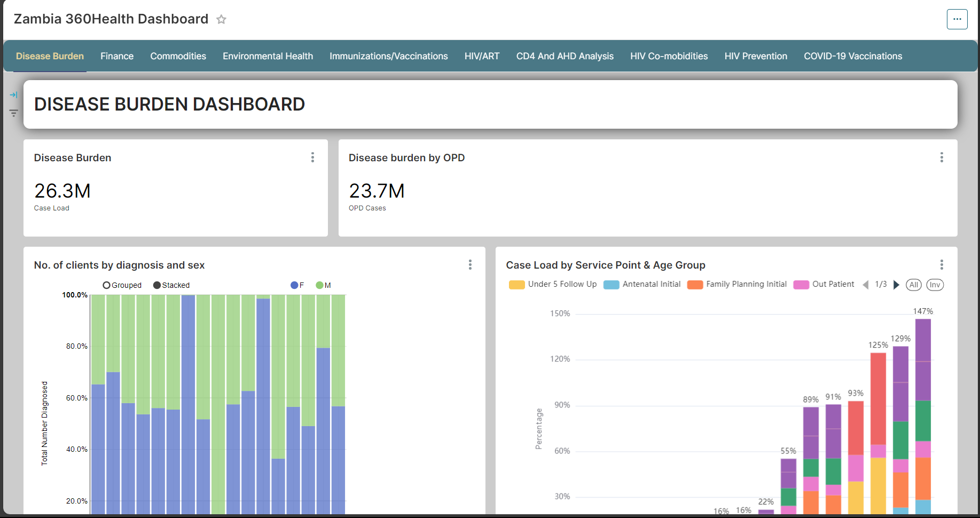Click the All legend selection button

[x=914, y=285]
